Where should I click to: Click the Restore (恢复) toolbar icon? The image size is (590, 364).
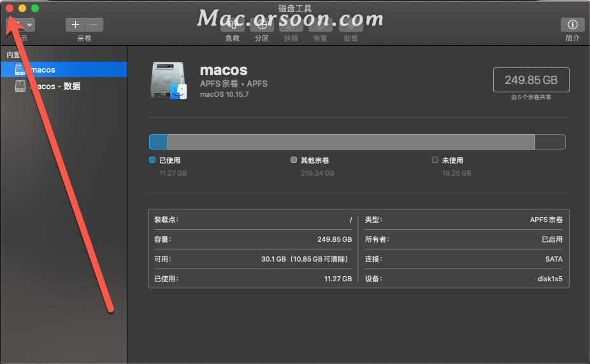tap(320, 25)
